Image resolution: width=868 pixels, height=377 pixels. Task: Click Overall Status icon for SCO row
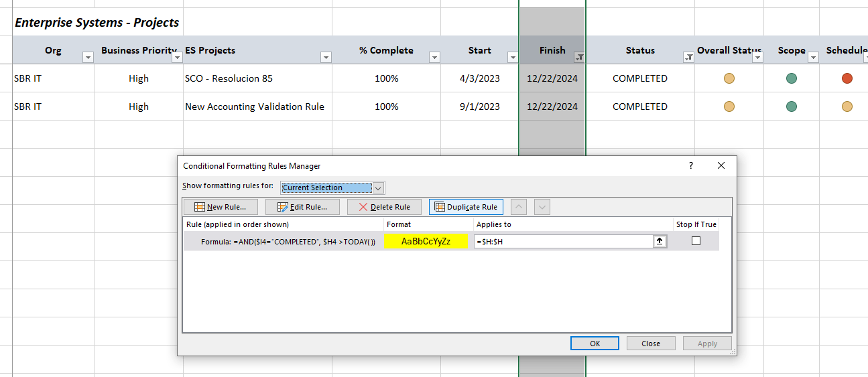click(729, 78)
